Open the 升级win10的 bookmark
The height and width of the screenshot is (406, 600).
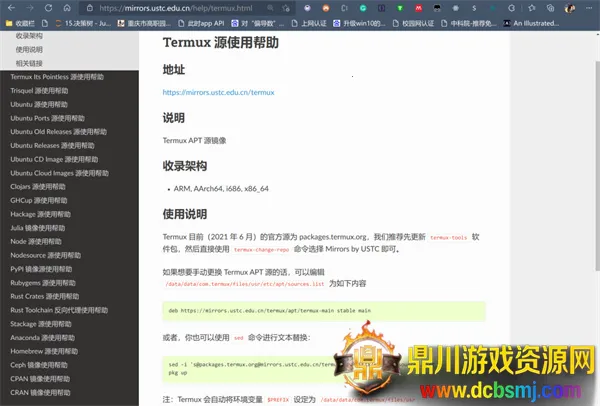[x=359, y=23]
